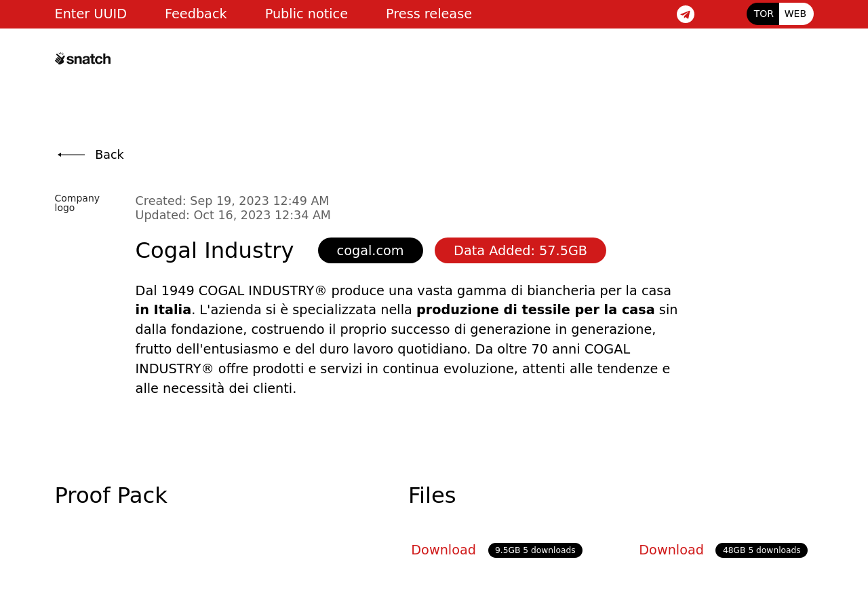
Task: Open the Press release page
Action: (x=429, y=14)
